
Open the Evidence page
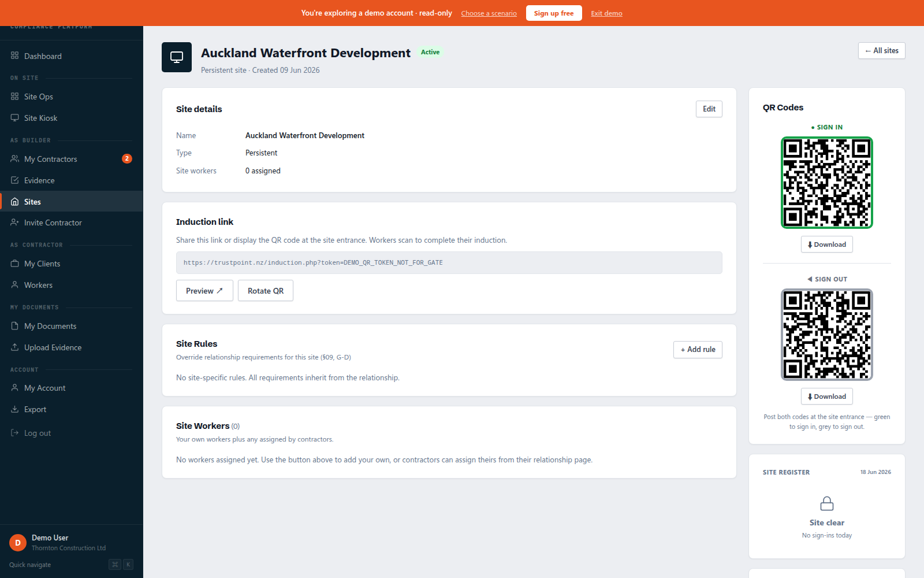point(72,180)
